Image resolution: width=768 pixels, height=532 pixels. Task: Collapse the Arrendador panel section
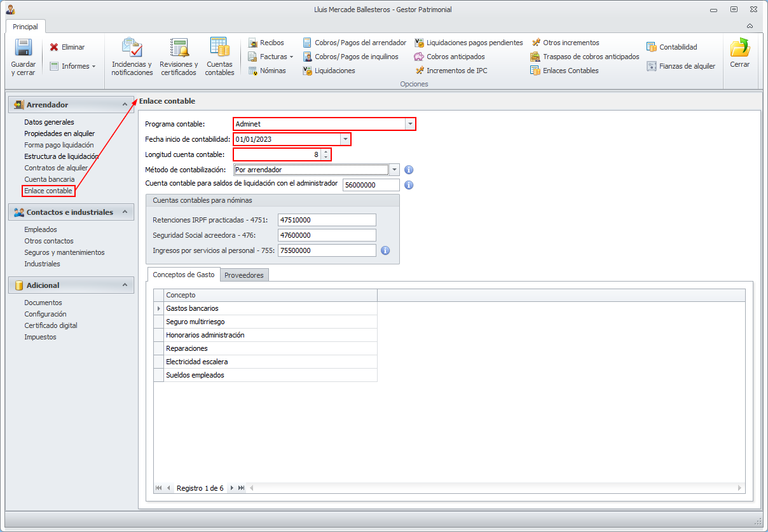(125, 105)
